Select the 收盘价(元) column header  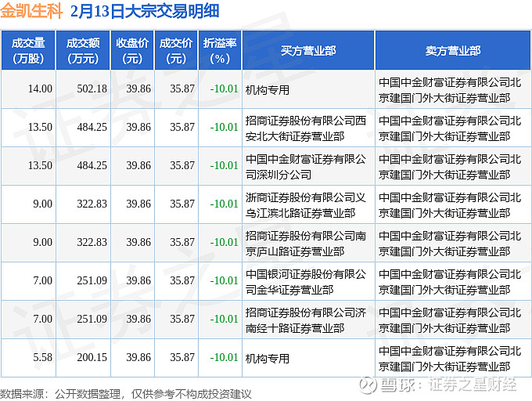tap(132, 51)
